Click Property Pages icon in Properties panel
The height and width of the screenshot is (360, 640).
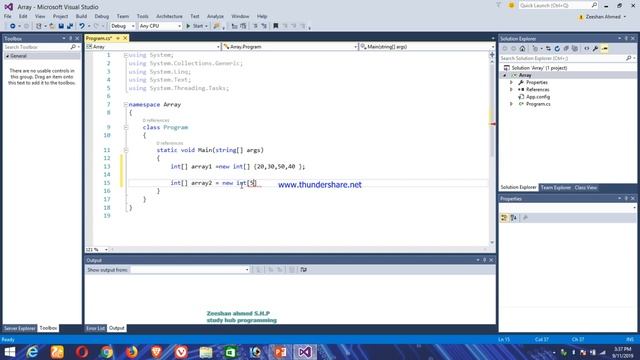pos(525,218)
